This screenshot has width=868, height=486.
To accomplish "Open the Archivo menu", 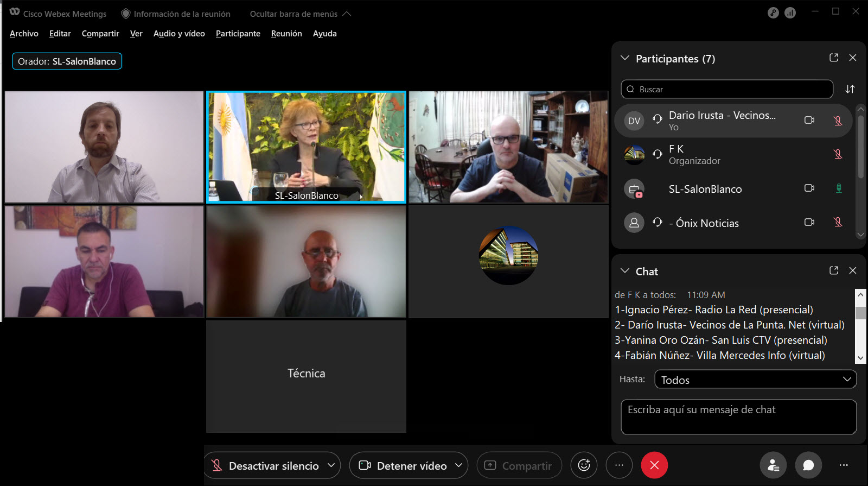I will [24, 34].
